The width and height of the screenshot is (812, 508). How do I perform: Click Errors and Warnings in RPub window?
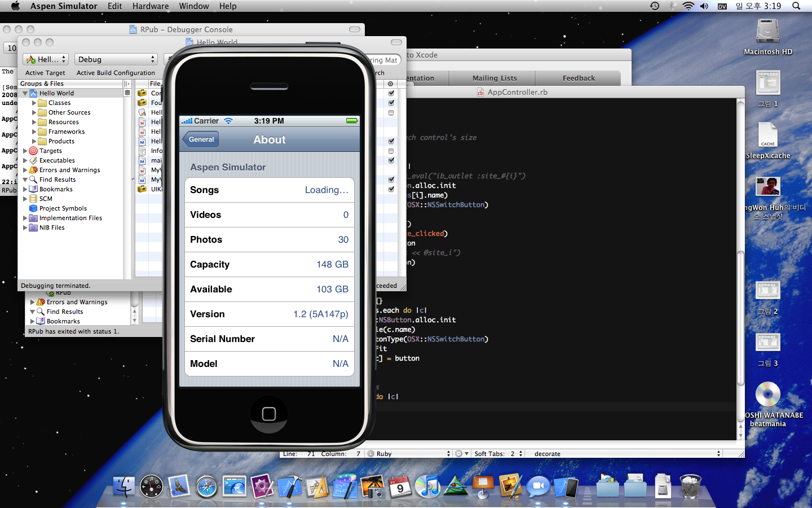[77, 302]
